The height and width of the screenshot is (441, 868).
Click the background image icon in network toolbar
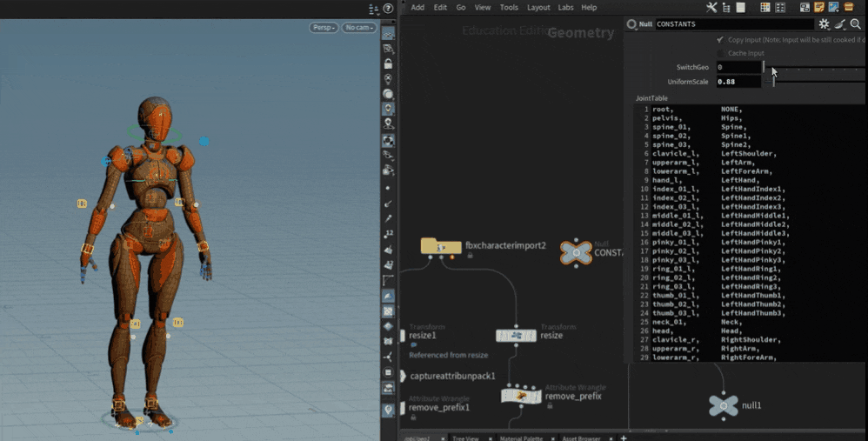pyautogui.click(x=834, y=7)
